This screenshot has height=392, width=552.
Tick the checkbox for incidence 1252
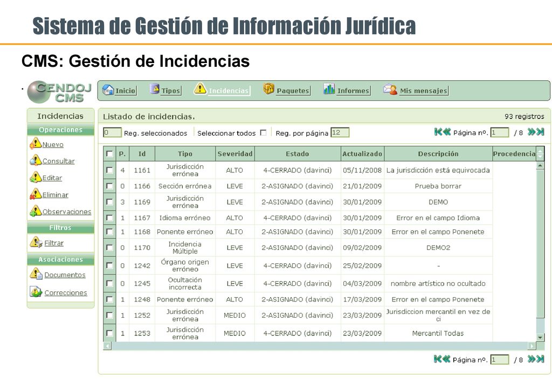coord(109,315)
